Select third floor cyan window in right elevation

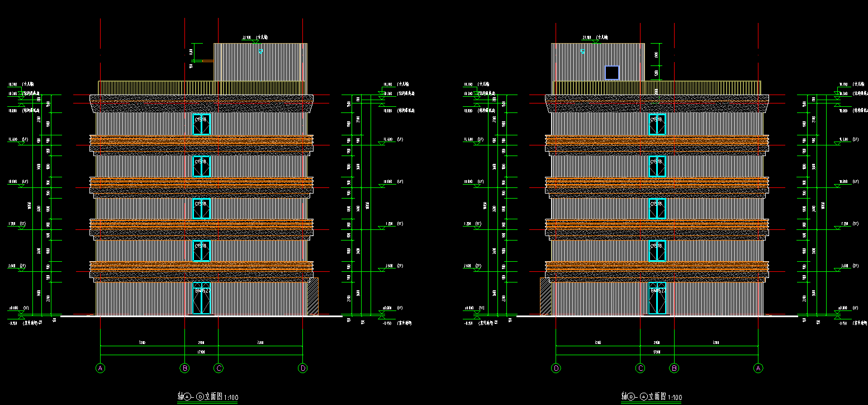[x=657, y=209]
